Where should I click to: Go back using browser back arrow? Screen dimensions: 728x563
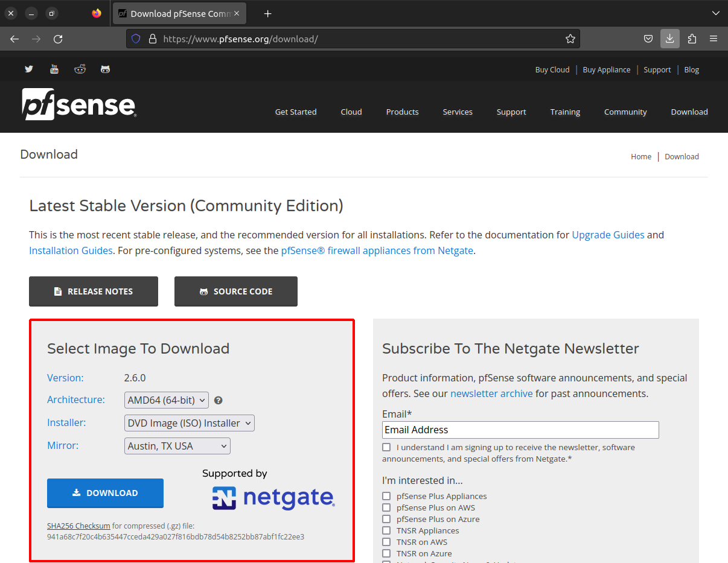coord(14,39)
